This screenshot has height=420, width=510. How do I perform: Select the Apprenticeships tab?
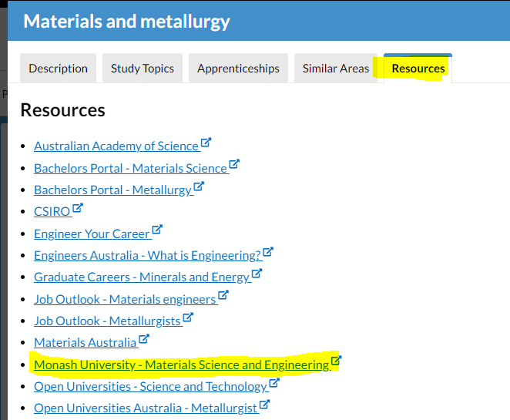(x=238, y=69)
